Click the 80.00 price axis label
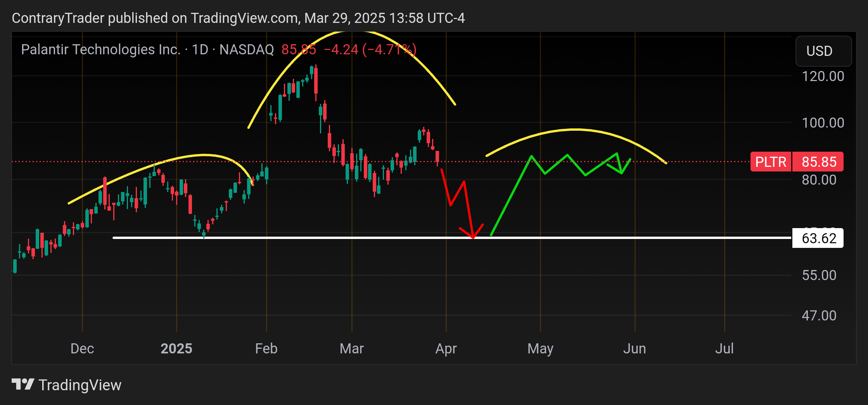 click(x=819, y=180)
